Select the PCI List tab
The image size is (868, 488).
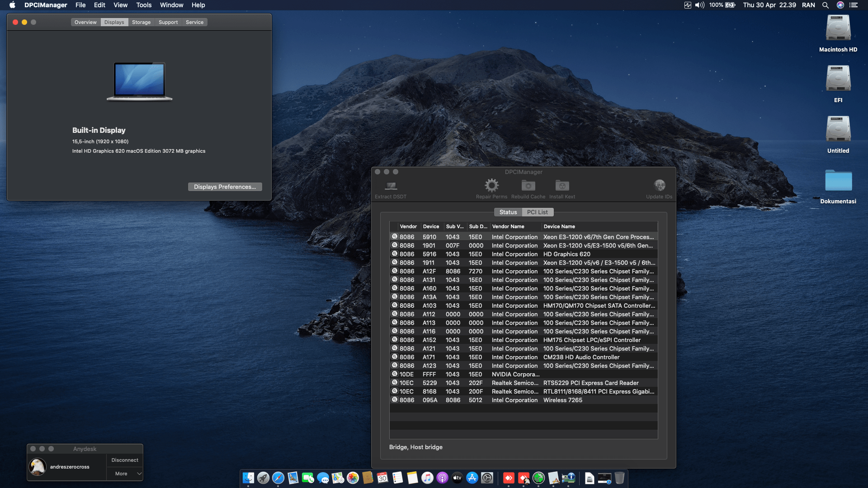click(x=537, y=212)
